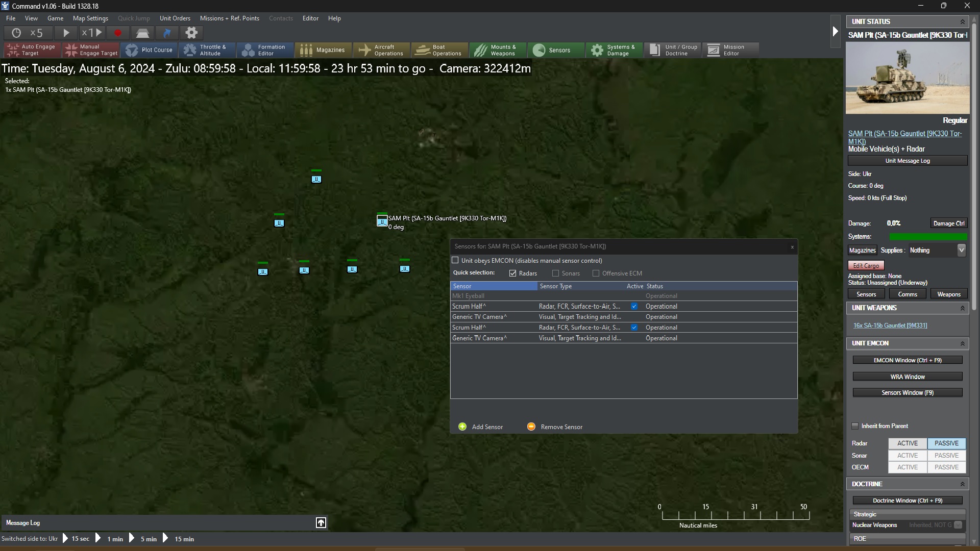Click the orange Remove Sensor icon
The height and width of the screenshot is (551, 980).
click(531, 427)
